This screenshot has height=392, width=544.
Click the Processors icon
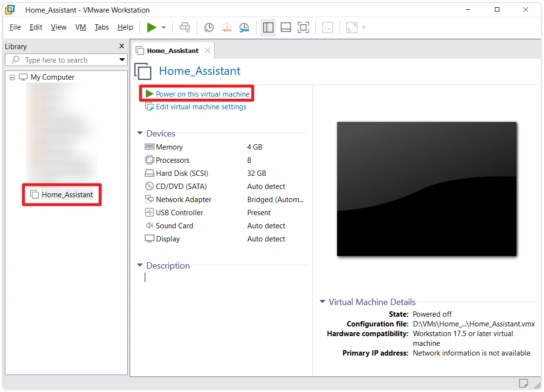click(149, 160)
